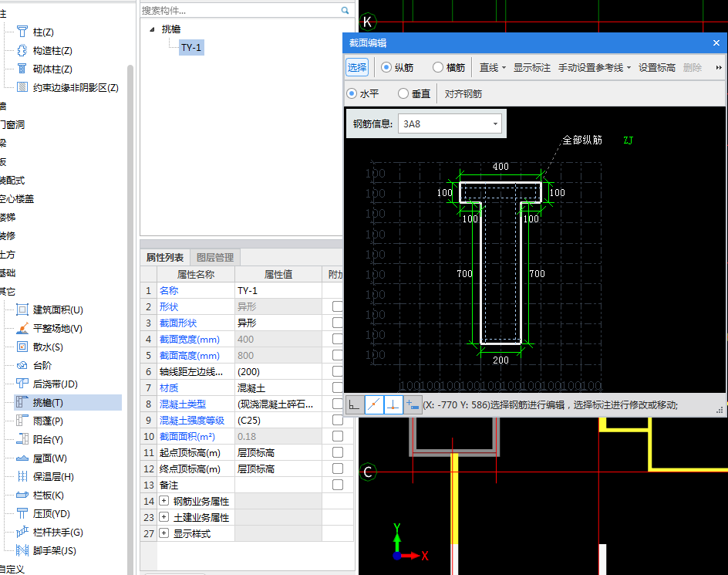
Task: Choose the 水平 radio option
Action: pos(352,93)
